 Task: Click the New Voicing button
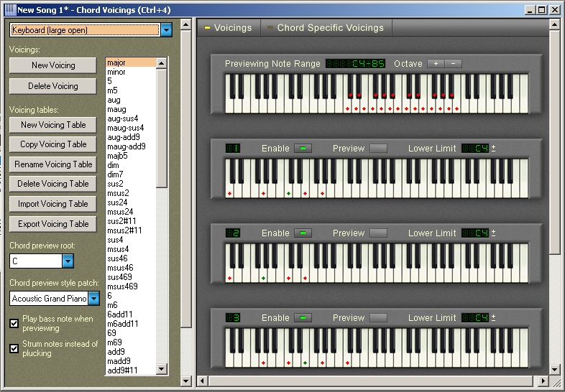click(x=53, y=65)
